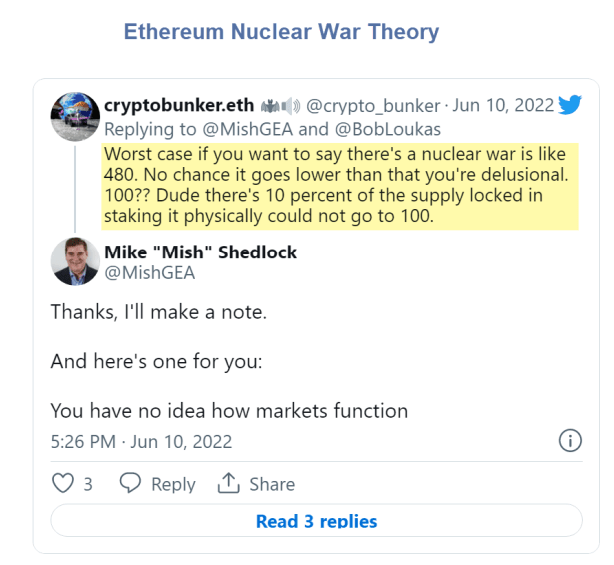Click the @MishGEA handle under Mike's name
This screenshot has width=614, height=565.
[149, 273]
